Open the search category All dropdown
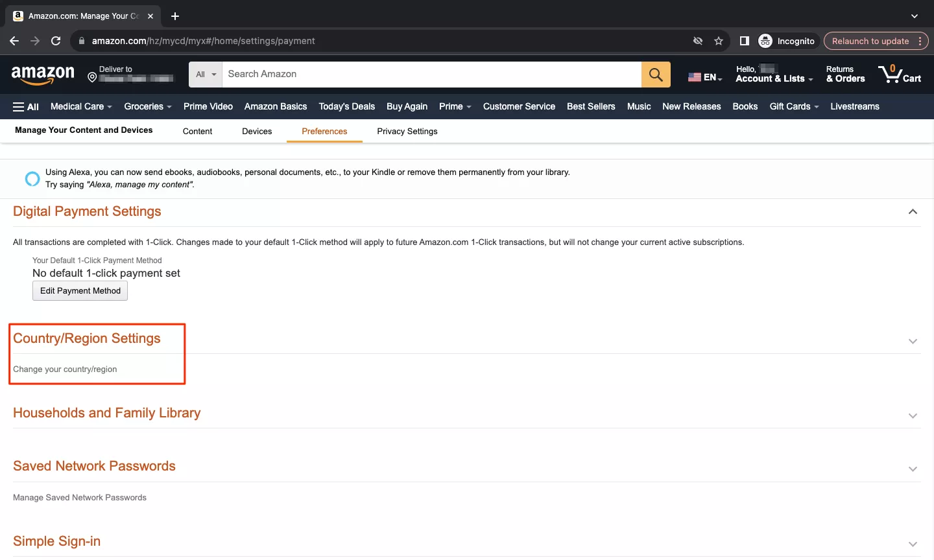Image resolution: width=934 pixels, height=560 pixels. [x=206, y=75]
